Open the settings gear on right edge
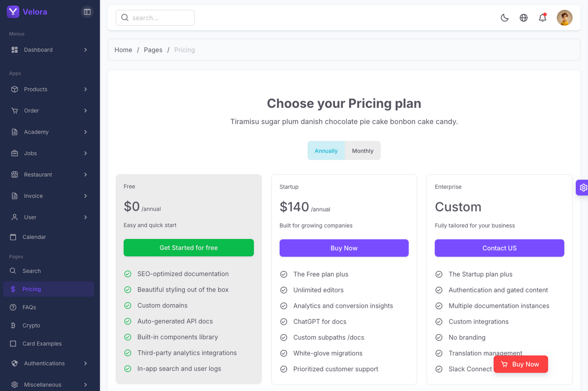Image resolution: width=588 pixels, height=391 pixels. coord(583,188)
